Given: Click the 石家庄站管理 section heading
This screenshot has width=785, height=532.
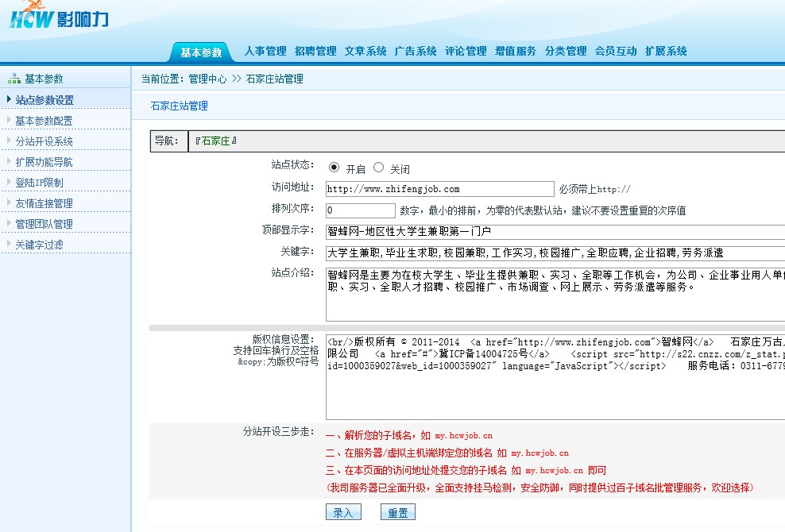Looking at the screenshot, I should tap(180, 106).
